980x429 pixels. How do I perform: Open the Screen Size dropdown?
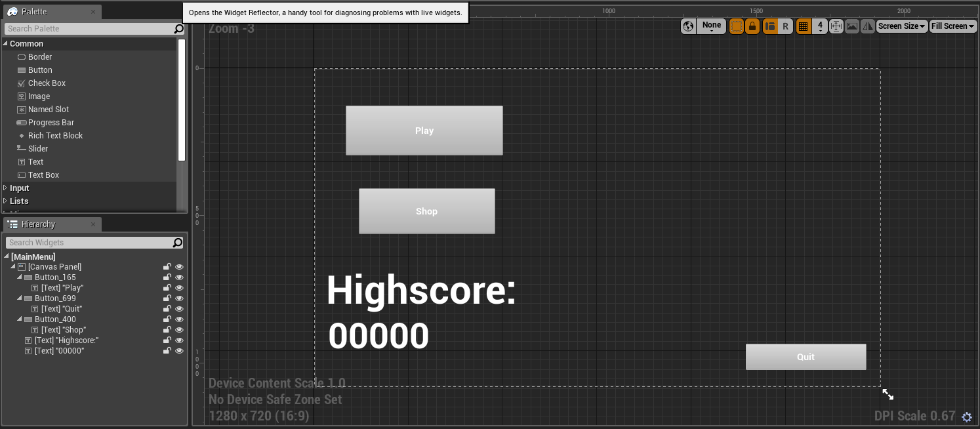tap(901, 26)
